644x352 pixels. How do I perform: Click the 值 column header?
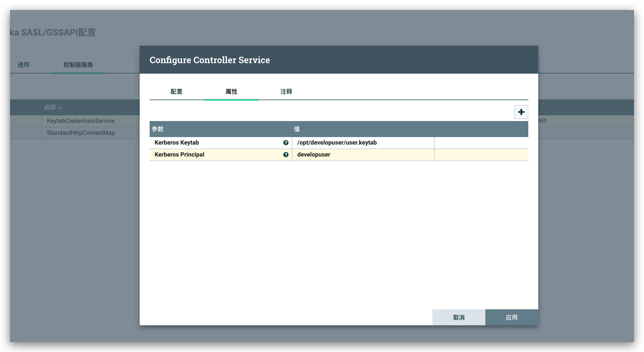(x=297, y=129)
